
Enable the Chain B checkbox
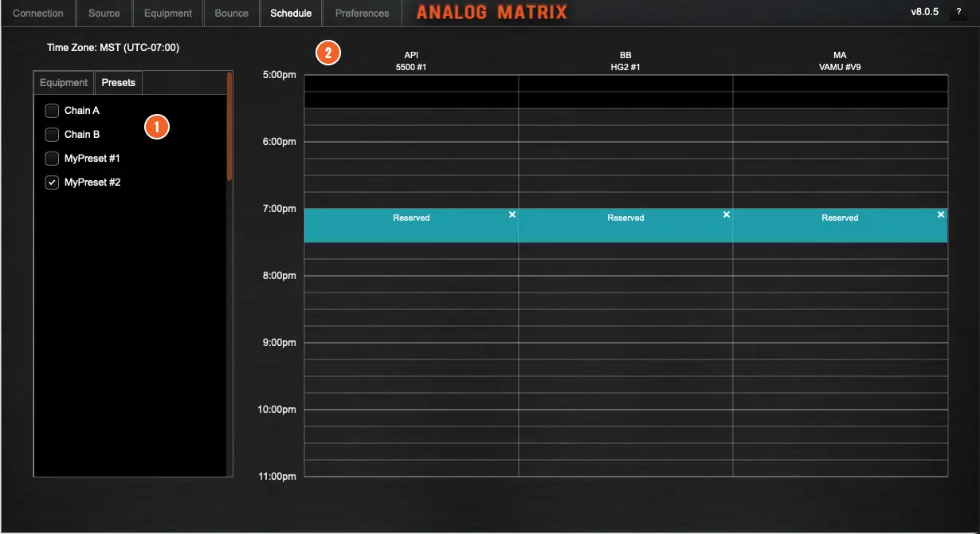pyautogui.click(x=52, y=135)
